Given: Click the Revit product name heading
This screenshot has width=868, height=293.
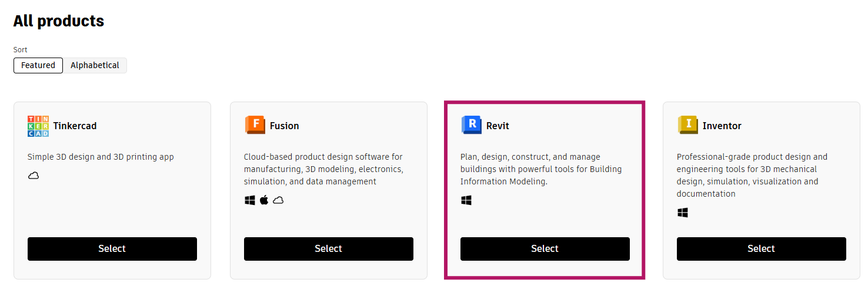Looking at the screenshot, I should pos(498,126).
